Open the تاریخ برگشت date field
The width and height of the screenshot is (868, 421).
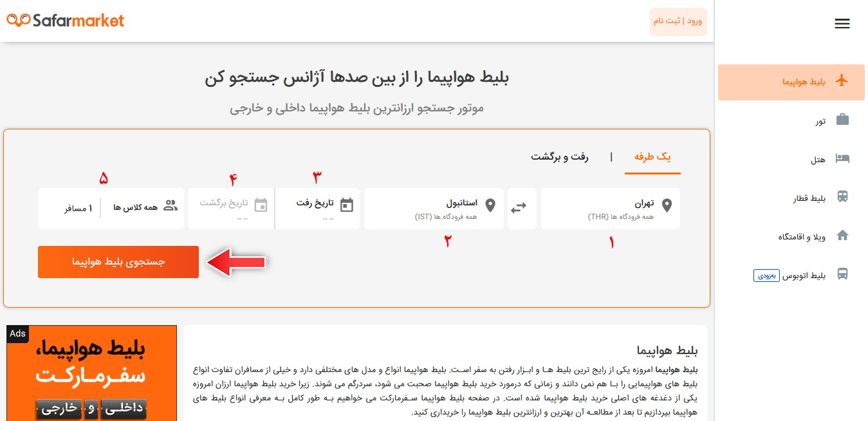point(231,209)
